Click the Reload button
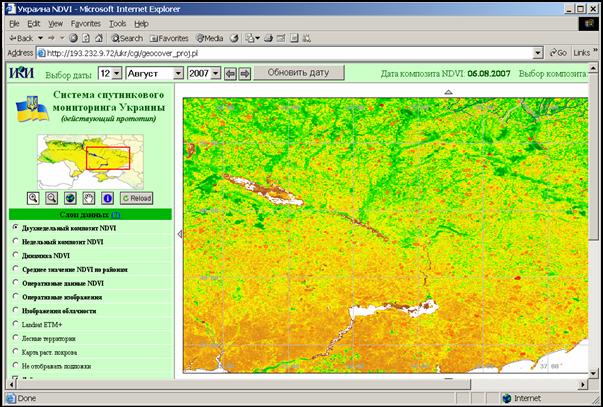The width and height of the screenshot is (603, 407). point(136,198)
